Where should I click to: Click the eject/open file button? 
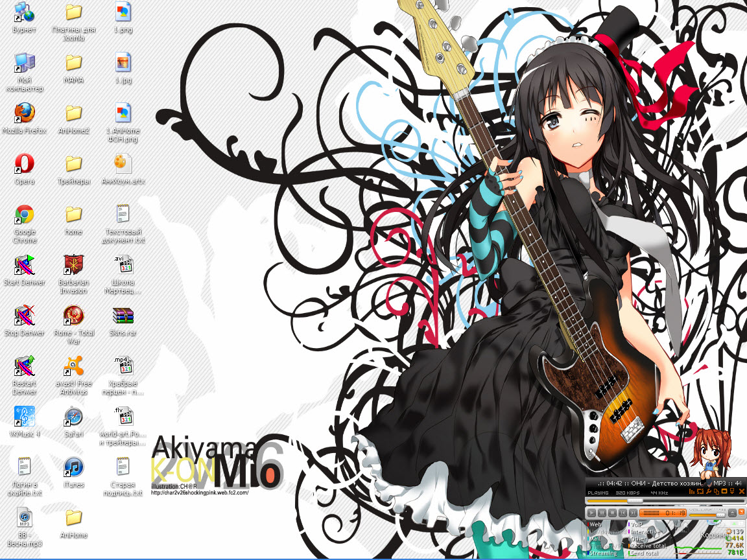tap(732, 513)
